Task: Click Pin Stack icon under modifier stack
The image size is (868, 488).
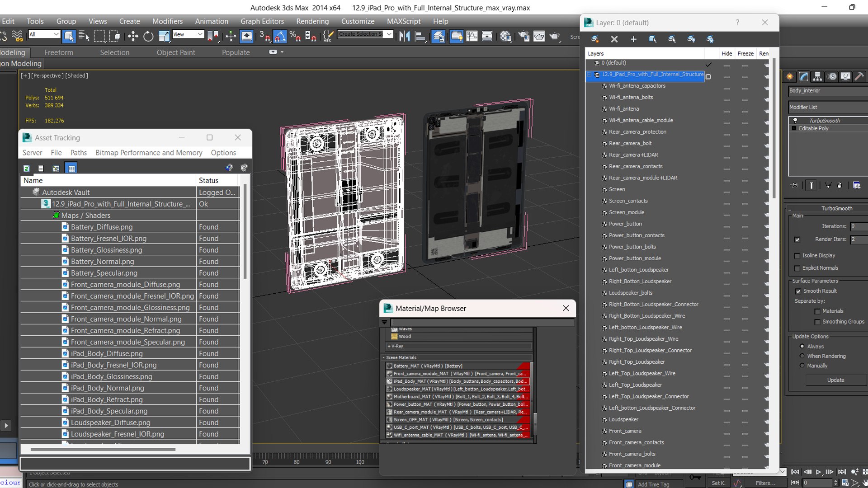Action: tap(795, 185)
